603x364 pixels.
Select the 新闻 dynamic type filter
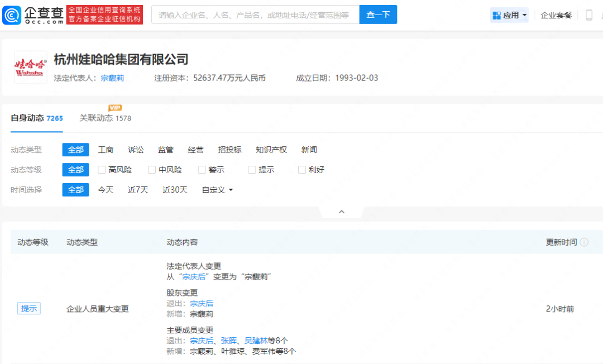pos(309,150)
